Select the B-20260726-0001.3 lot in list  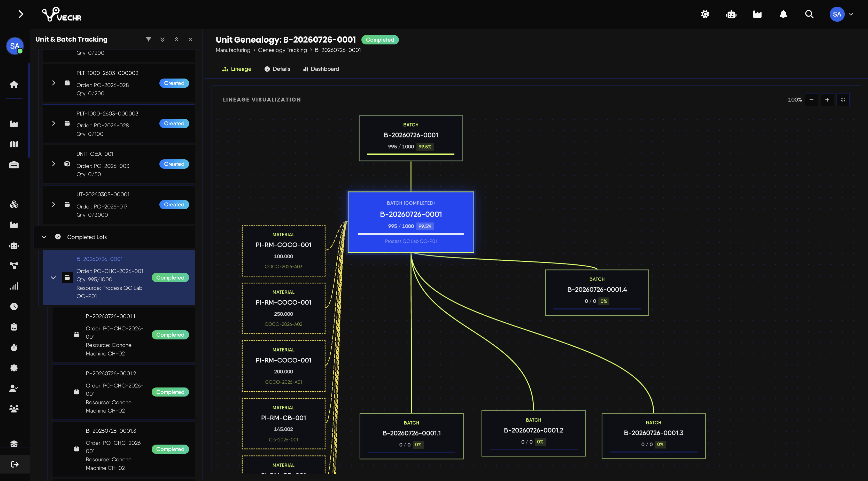[x=123, y=449]
